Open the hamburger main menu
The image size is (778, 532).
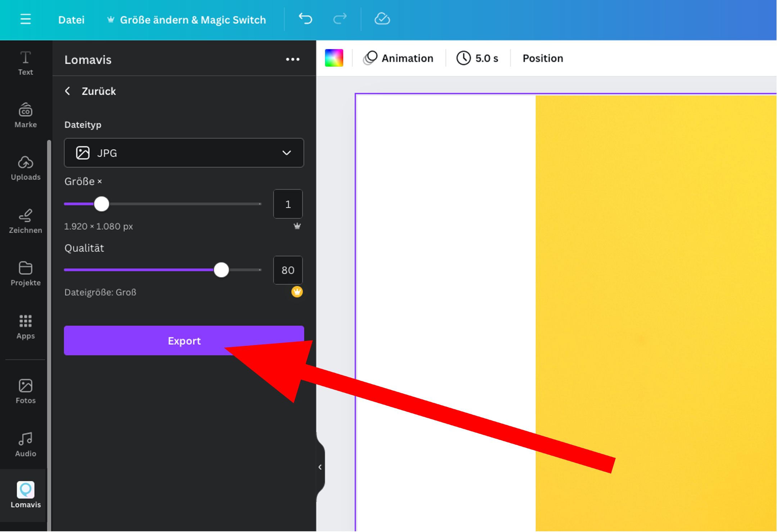tap(25, 19)
